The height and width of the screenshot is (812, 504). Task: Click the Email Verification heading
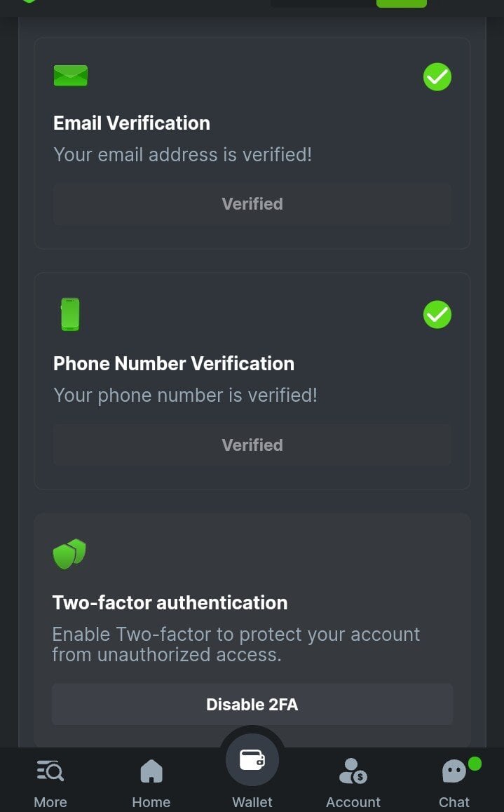(x=132, y=123)
